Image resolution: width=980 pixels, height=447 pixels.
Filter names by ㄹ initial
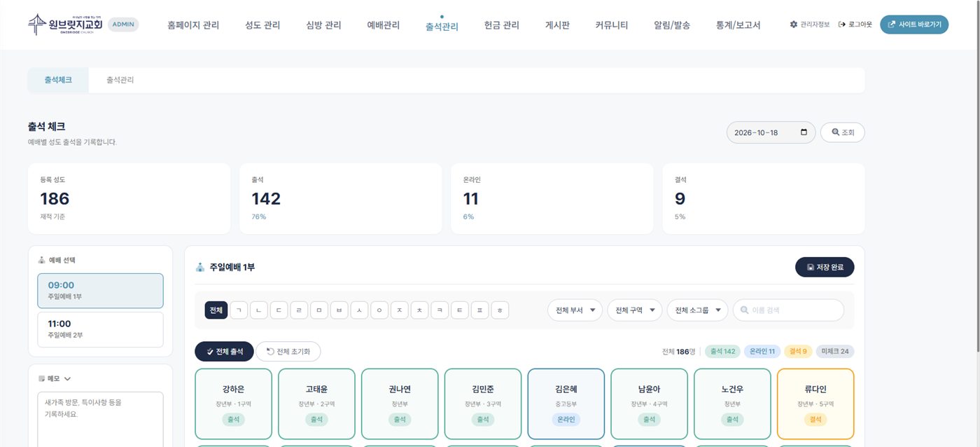299,310
